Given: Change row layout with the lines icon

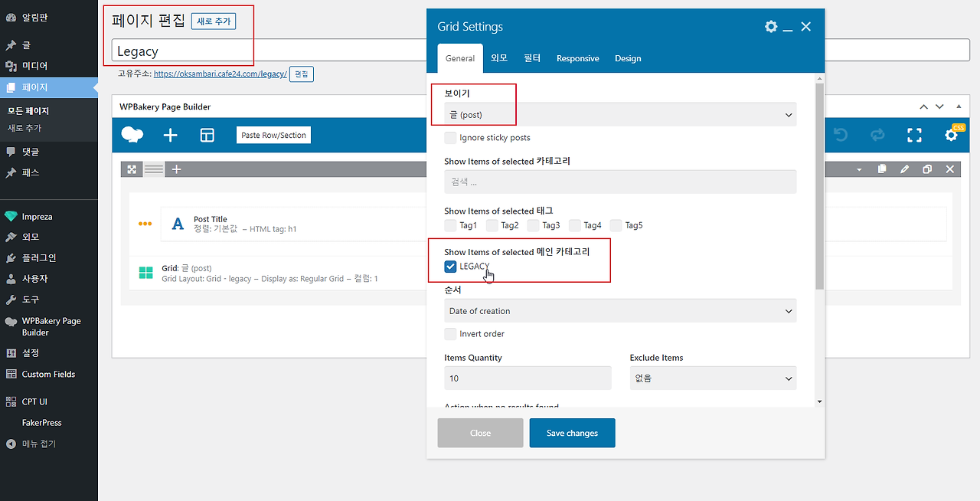Looking at the screenshot, I should tap(154, 169).
